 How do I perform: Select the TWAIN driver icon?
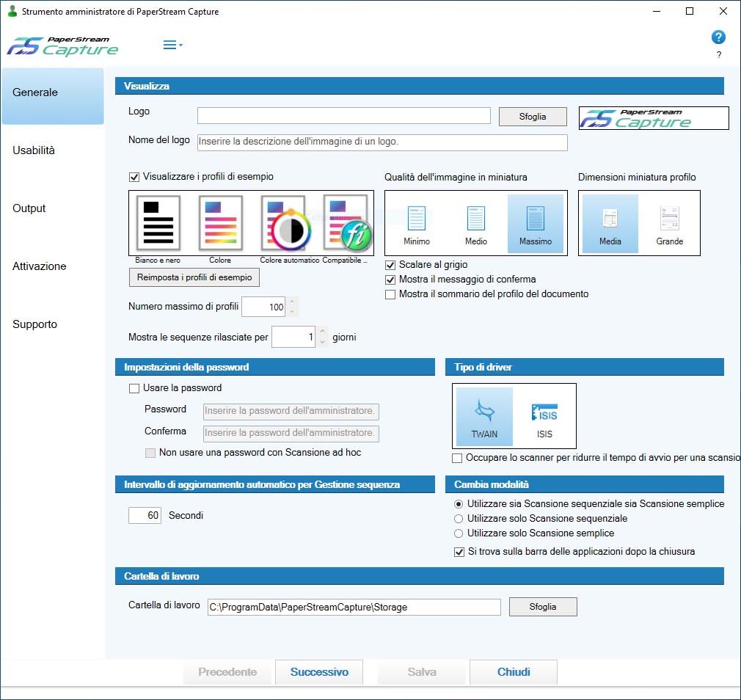pyautogui.click(x=484, y=416)
